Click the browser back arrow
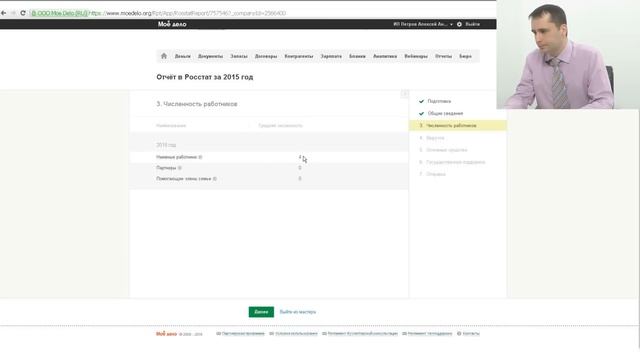 click(x=4, y=13)
